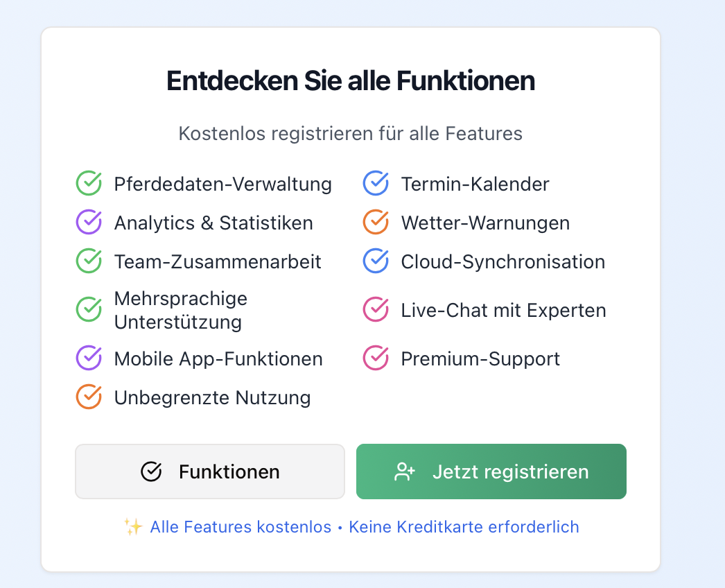Click the orange check icon beside Unbegrenzte Nutzung
725x588 pixels.
coord(89,397)
